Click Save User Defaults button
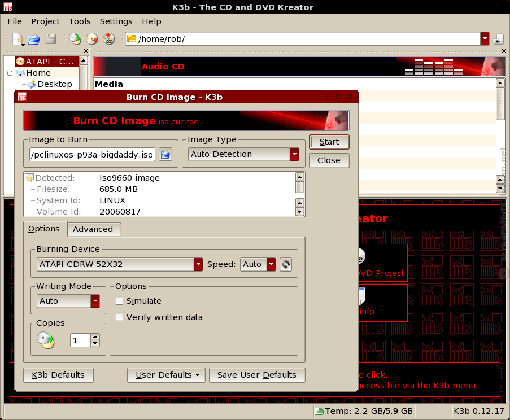Viewport: 510px width, 420px height. pos(257,375)
